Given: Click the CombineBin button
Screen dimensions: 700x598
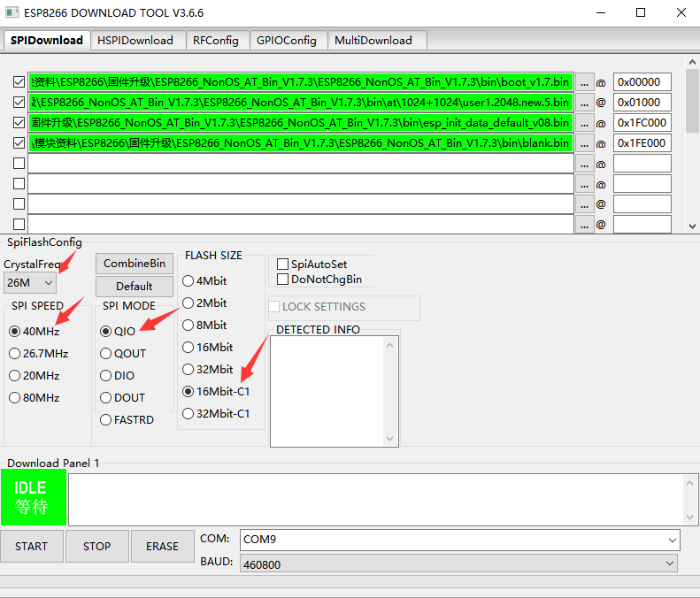Looking at the screenshot, I should pos(135,264).
